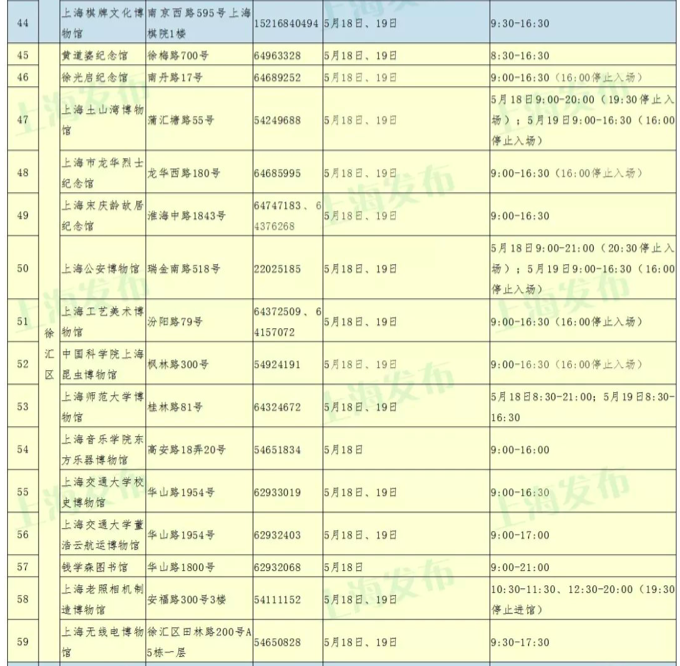Screen dimensions: 680x666
Task: Click row number 57
Action: (23, 567)
